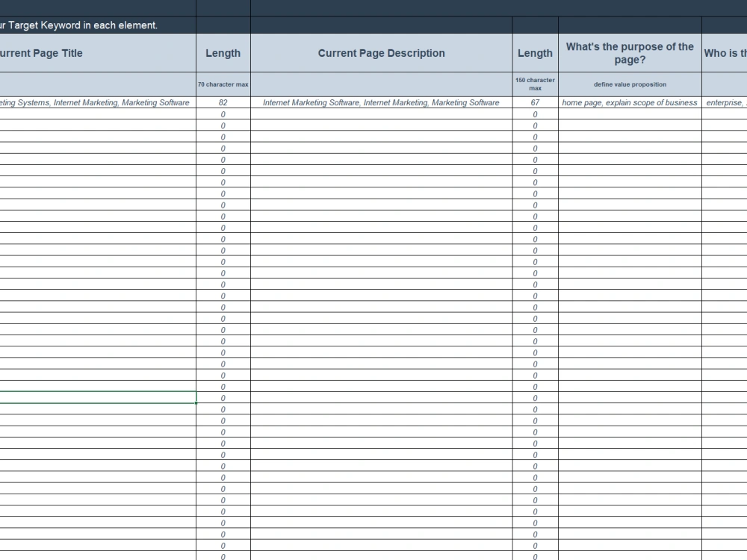This screenshot has height=560, width=747.
Task: Click the Length header beside Current Page Title
Action: point(223,53)
